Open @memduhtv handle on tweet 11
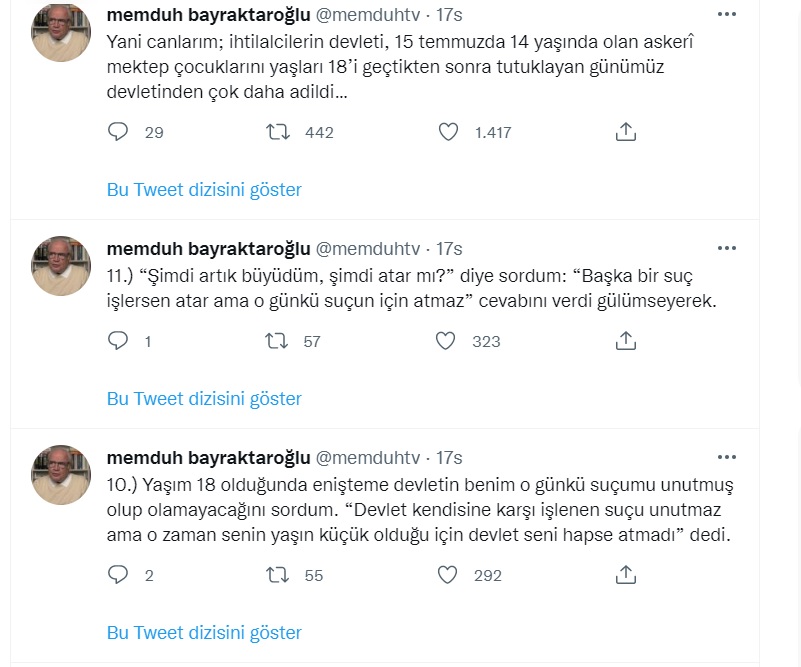The width and height of the screenshot is (801, 667). pyautogui.click(x=368, y=249)
